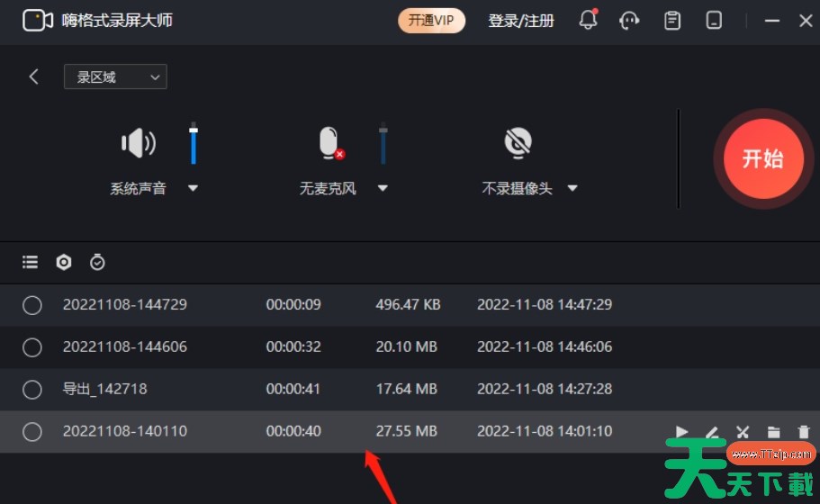Open the scheduled recording timer icon
This screenshot has width=820, height=504.
pyautogui.click(x=97, y=262)
